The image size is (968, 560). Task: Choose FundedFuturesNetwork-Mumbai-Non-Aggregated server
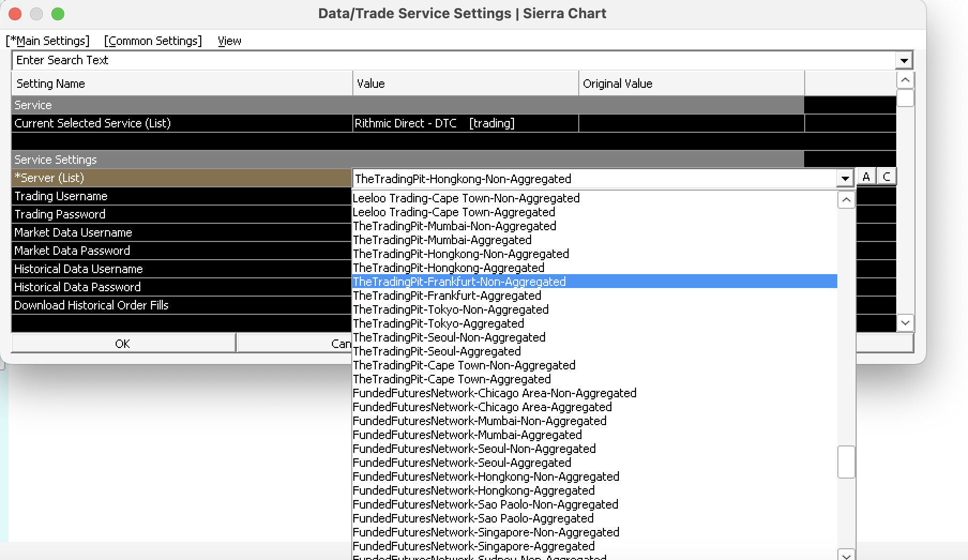coord(594,421)
